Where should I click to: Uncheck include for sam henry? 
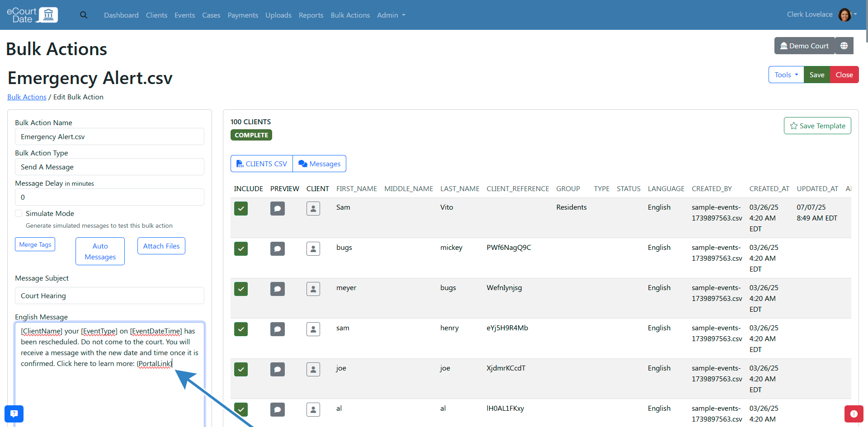pos(241,329)
